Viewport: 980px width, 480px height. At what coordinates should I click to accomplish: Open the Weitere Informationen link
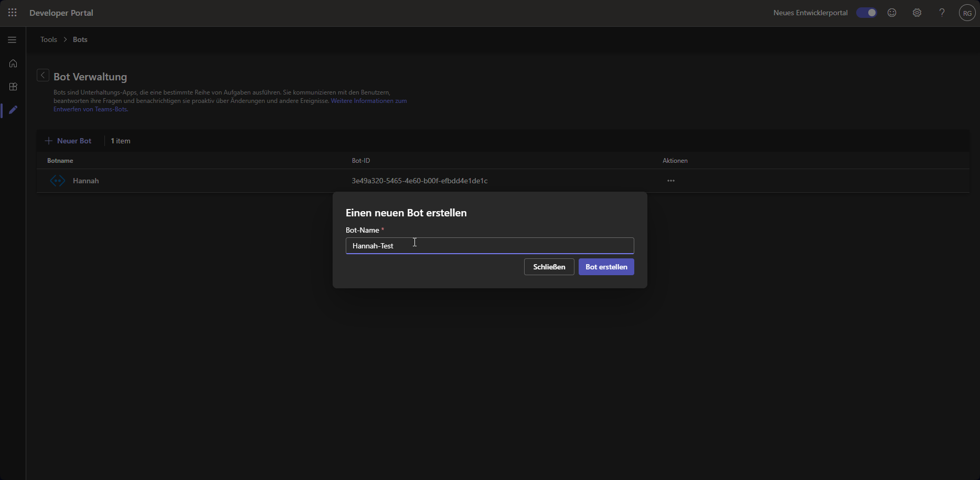pyautogui.click(x=369, y=101)
